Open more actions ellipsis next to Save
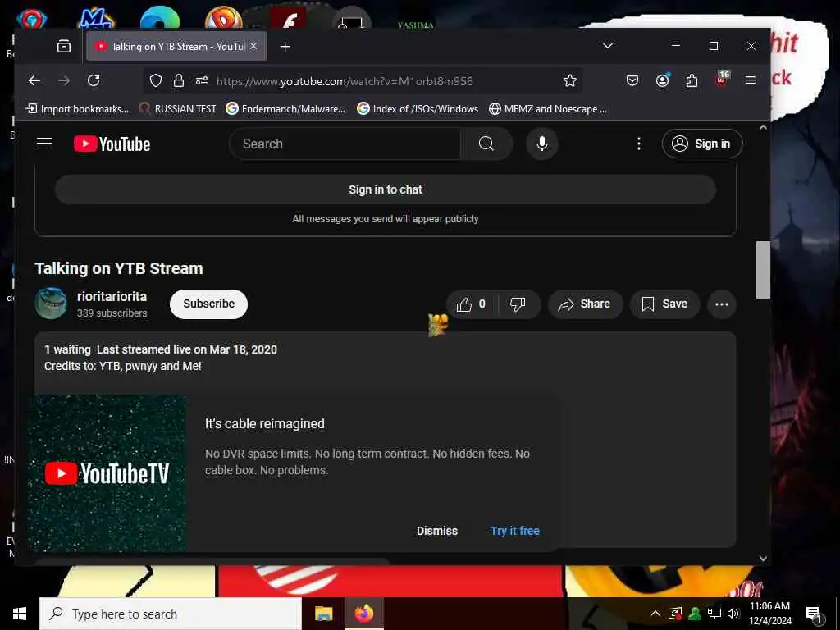Viewport: 840px width, 630px height. pos(722,304)
